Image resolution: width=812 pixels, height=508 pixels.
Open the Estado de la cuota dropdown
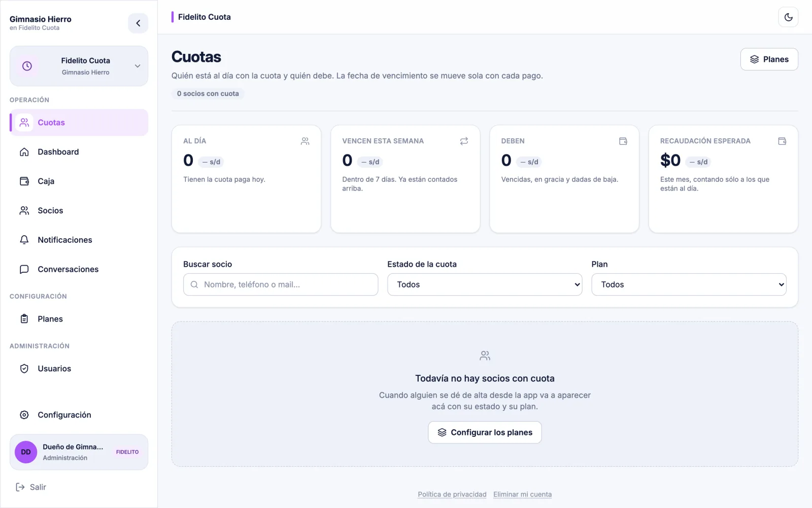[x=485, y=284]
